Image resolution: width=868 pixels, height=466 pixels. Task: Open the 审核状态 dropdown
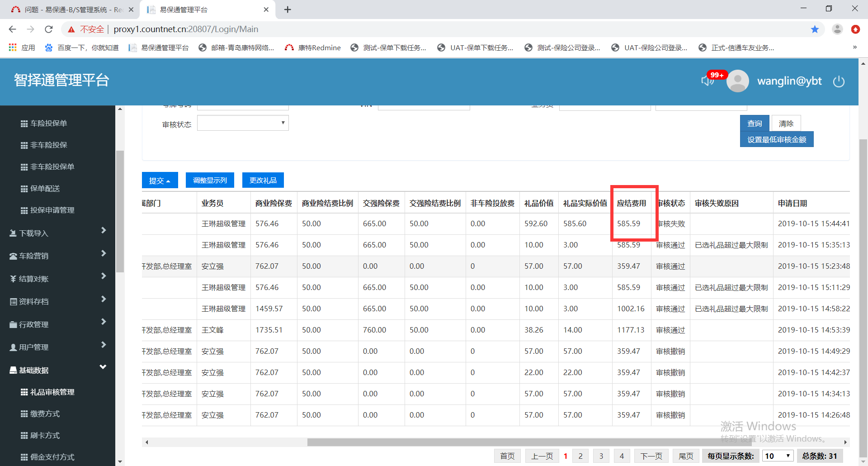coord(243,123)
